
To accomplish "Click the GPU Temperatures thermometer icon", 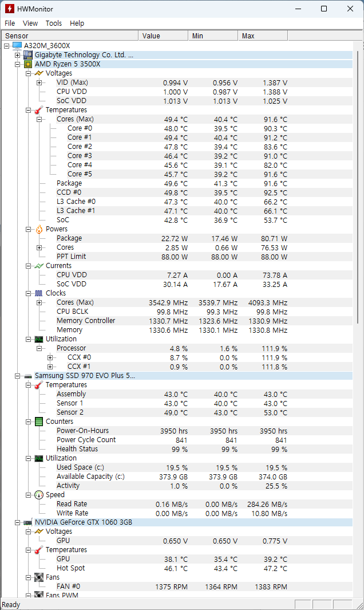I will [39, 550].
